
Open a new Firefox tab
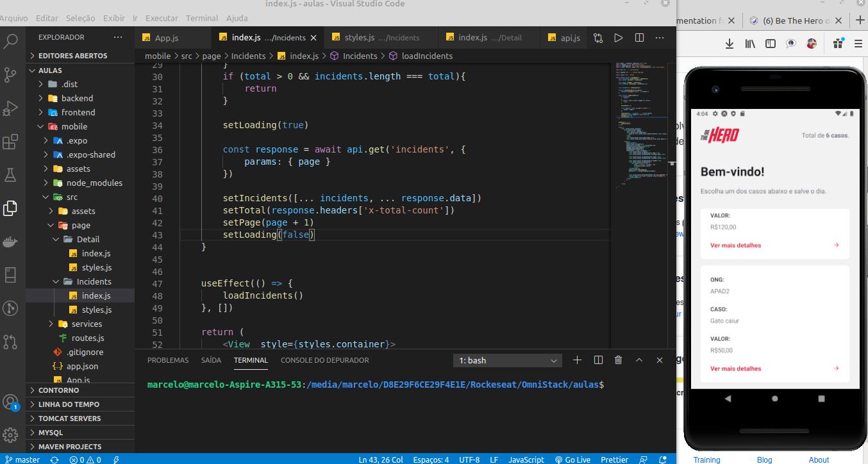click(860, 20)
